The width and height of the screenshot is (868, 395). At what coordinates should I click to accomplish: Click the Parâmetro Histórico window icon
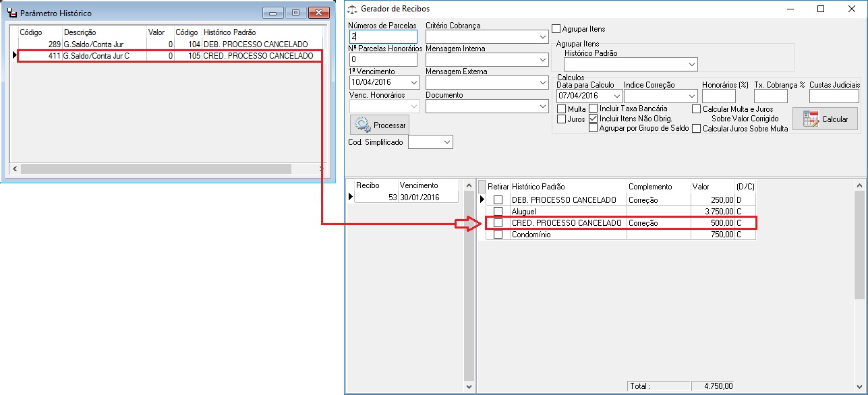11,13
